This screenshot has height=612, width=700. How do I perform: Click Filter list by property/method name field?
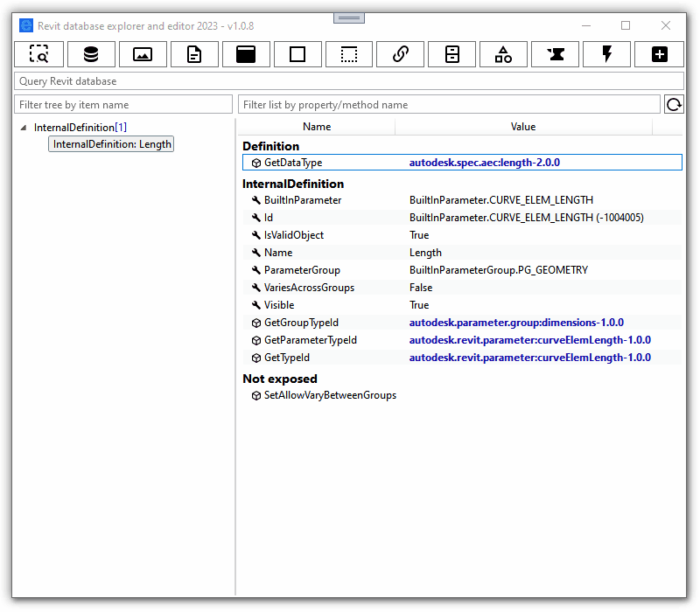point(449,105)
